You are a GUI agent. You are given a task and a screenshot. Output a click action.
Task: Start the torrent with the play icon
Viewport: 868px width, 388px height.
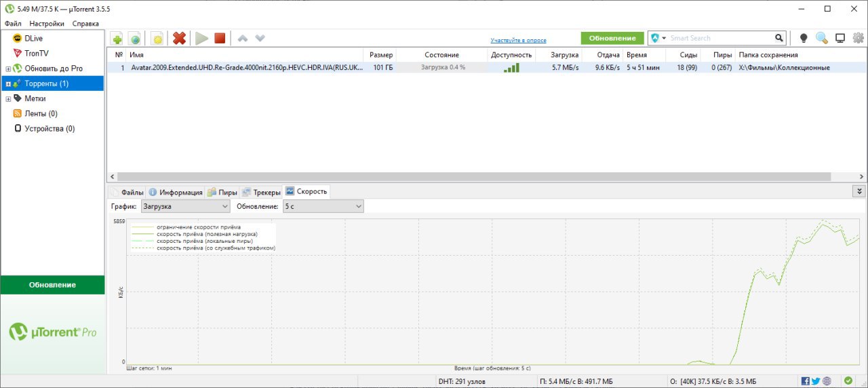click(201, 39)
